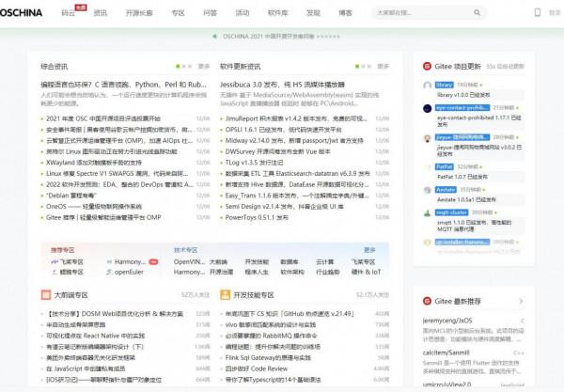This screenshot has height=392, width=564.
Task: Click 更多 link in 技术专区
Action: 369,250
